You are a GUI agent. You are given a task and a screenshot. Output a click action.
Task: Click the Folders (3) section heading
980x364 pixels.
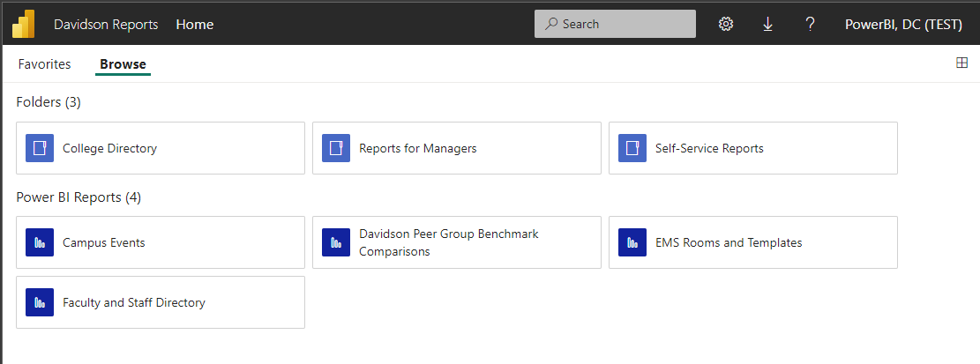point(49,102)
